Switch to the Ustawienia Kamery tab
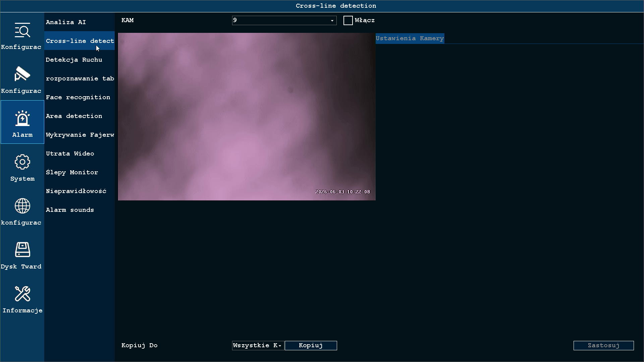Image resolution: width=644 pixels, height=362 pixels. (410, 38)
